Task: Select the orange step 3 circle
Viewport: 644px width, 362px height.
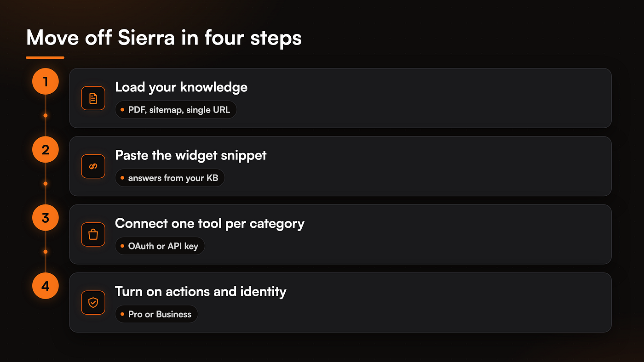Action: (x=46, y=218)
